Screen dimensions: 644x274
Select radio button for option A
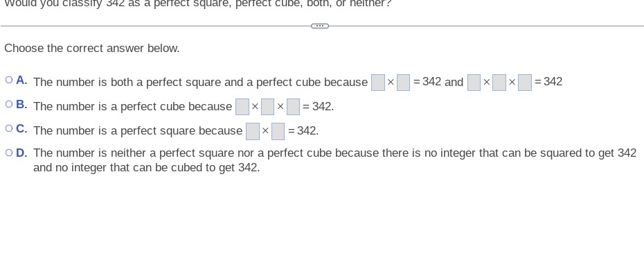pyautogui.click(x=9, y=80)
